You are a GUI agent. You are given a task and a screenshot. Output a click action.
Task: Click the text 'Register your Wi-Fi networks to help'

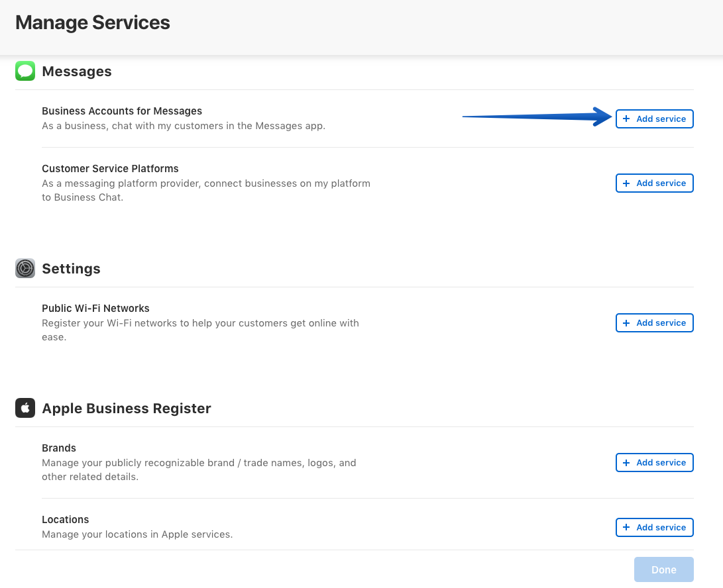tap(127, 323)
